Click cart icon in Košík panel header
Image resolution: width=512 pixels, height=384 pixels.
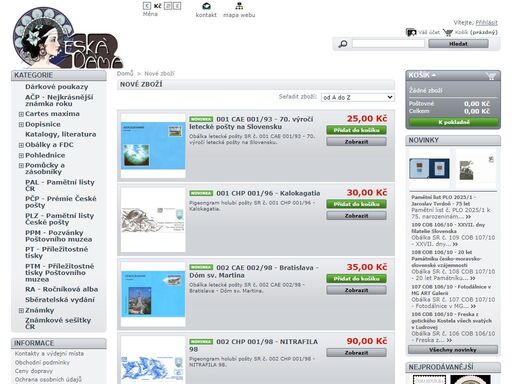(491, 76)
